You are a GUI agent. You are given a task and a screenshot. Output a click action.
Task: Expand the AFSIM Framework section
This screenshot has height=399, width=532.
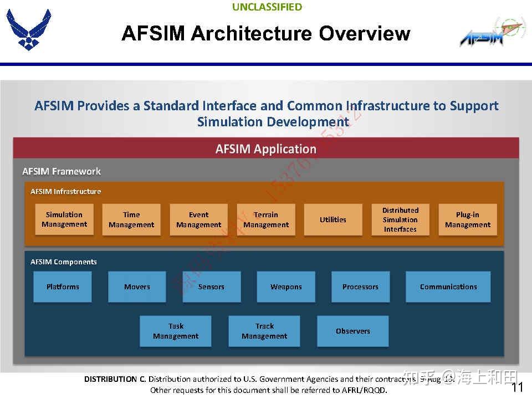point(61,171)
